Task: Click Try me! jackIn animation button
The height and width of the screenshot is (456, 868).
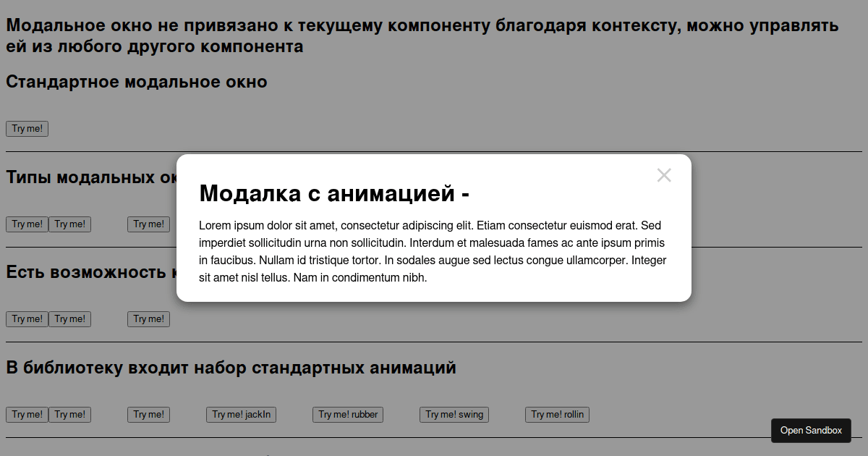Action: coord(241,415)
